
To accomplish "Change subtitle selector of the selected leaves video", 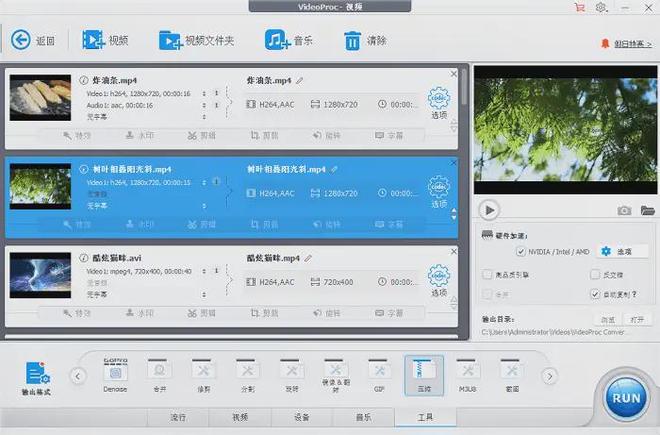I will click(204, 206).
